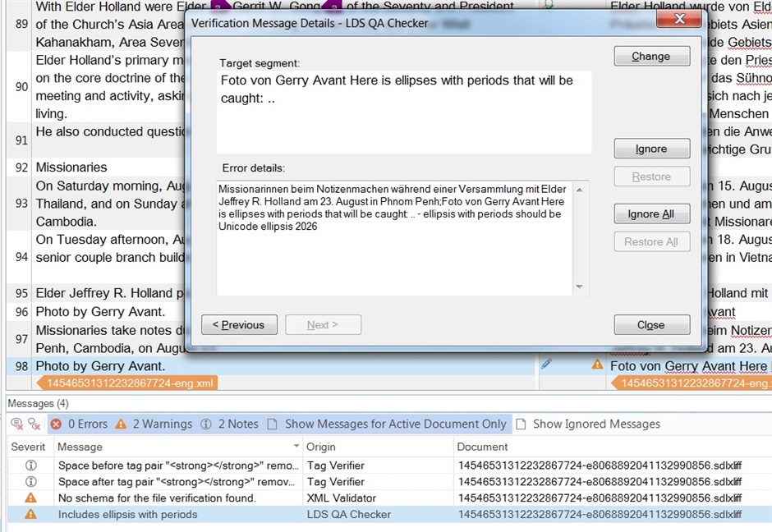This screenshot has width=772, height=532.
Task: Toggle the 0 Errors filter
Action: [80, 424]
